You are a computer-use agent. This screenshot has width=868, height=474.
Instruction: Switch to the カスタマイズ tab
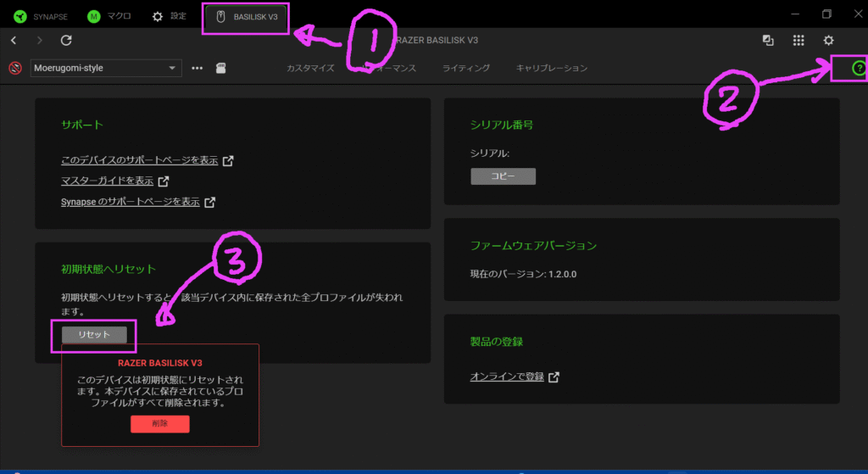(310, 68)
